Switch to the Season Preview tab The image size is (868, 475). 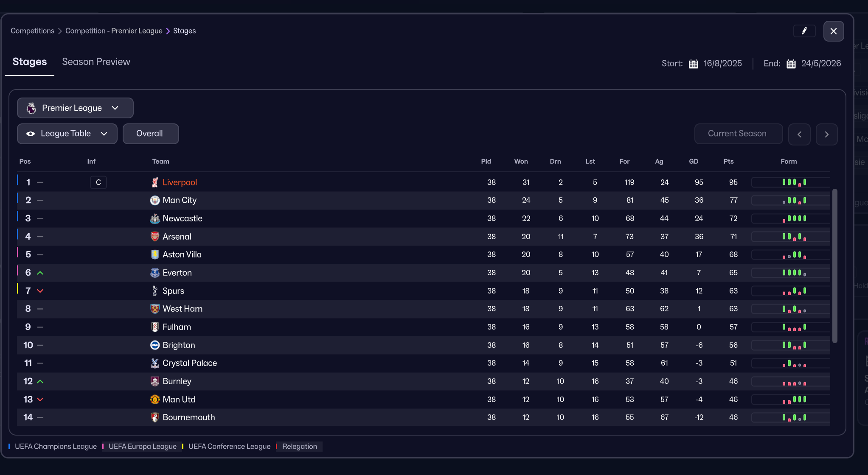(96, 62)
